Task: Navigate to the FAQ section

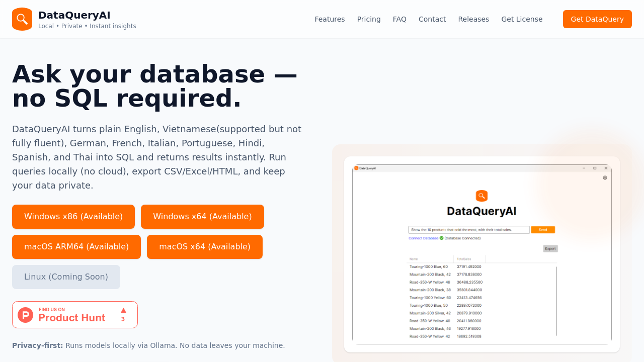Action: [x=399, y=19]
